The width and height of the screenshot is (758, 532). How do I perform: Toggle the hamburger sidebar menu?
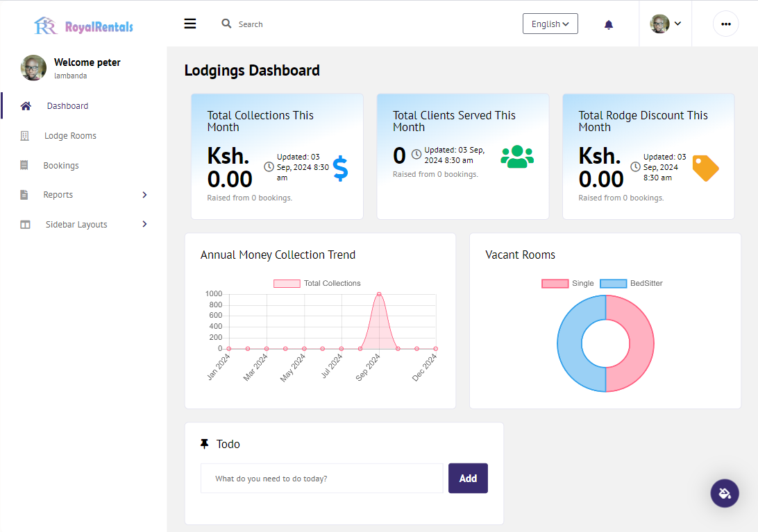pyautogui.click(x=190, y=24)
